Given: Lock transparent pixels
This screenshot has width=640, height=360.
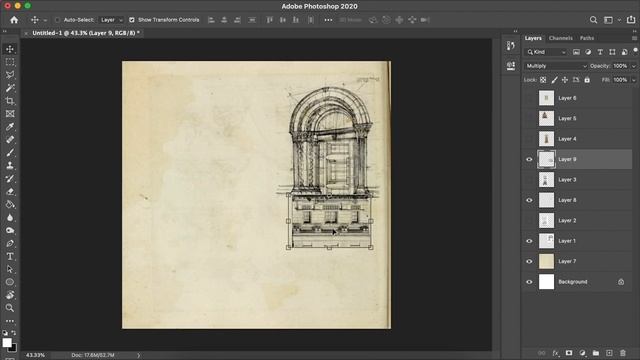Looking at the screenshot, I should click(x=543, y=80).
